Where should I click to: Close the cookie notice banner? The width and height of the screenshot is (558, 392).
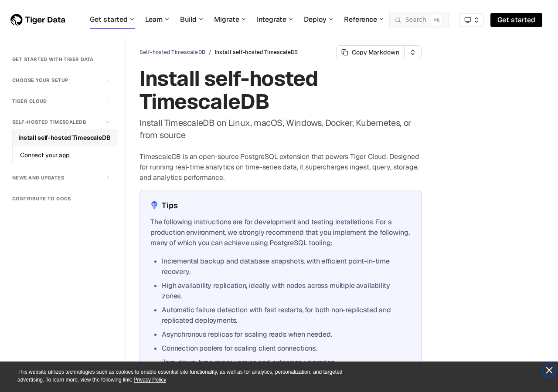click(x=549, y=370)
